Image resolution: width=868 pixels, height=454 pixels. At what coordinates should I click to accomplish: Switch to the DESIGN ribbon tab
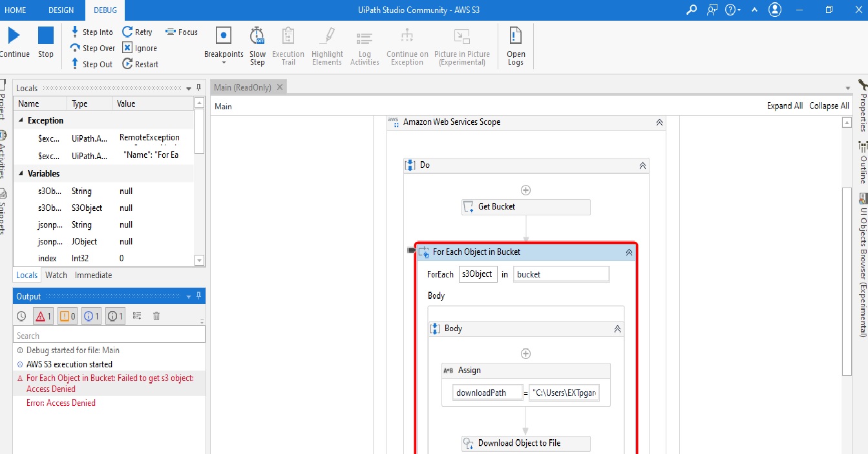click(x=61, y=10)
